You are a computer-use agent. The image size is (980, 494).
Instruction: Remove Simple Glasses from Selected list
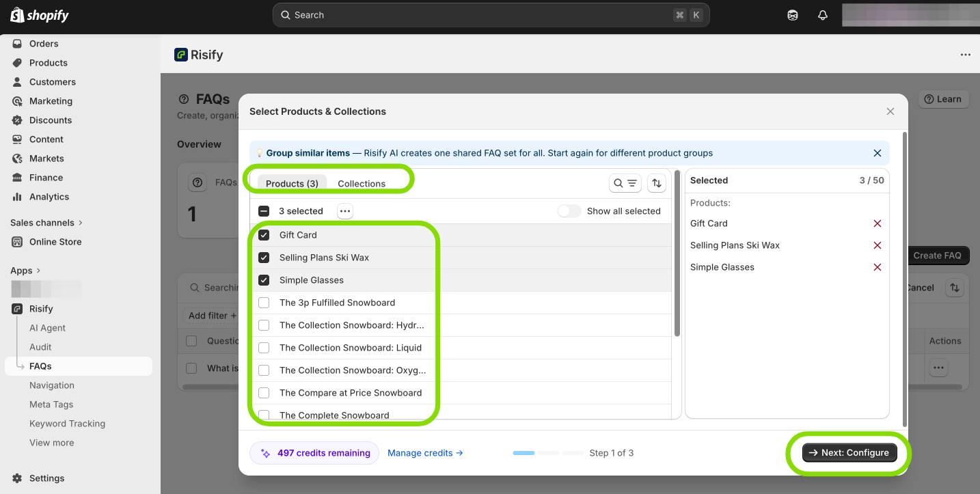click(877, 267)
